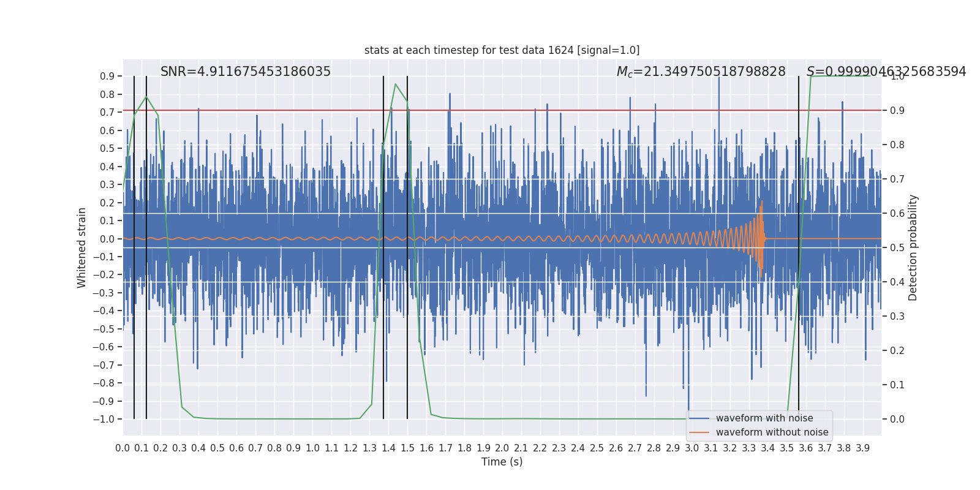Click tick 0.7 on the Whitened strain axis

[x=107, y=113]
